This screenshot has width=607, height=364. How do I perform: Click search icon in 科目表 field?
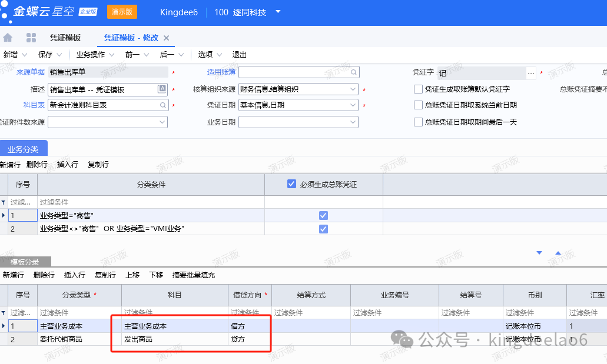pyautogui.click(x=162, y=105)
